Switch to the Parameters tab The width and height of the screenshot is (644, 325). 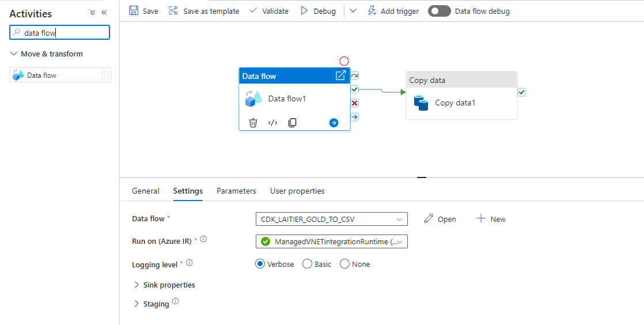coord(236,191)
